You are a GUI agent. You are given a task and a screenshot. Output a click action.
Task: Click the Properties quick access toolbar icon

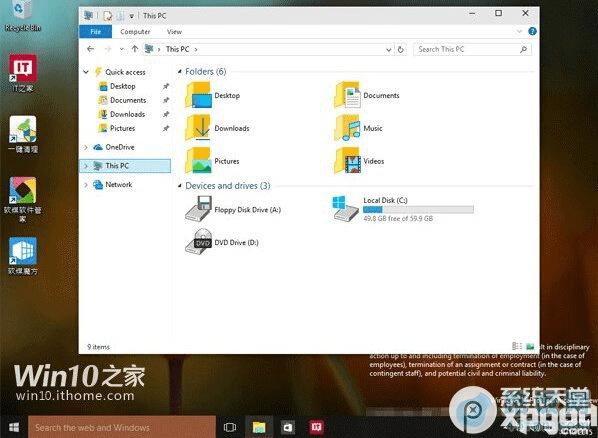click(108, 16)
